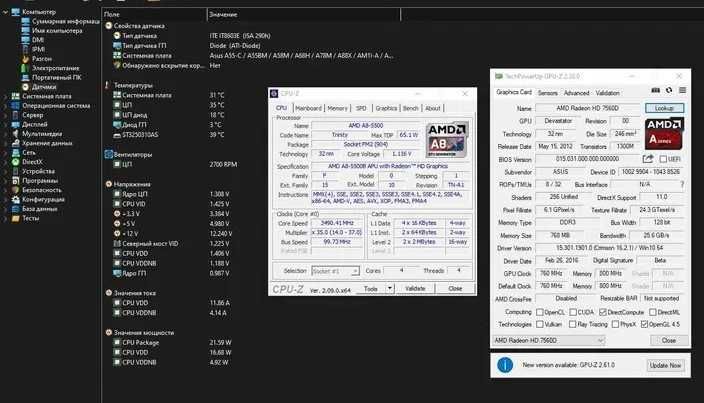Click the Температуры section icon

(108, 85)
